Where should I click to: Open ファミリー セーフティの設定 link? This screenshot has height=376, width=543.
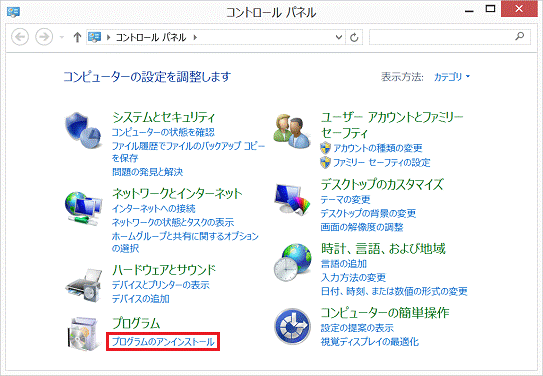pos(382,162)
